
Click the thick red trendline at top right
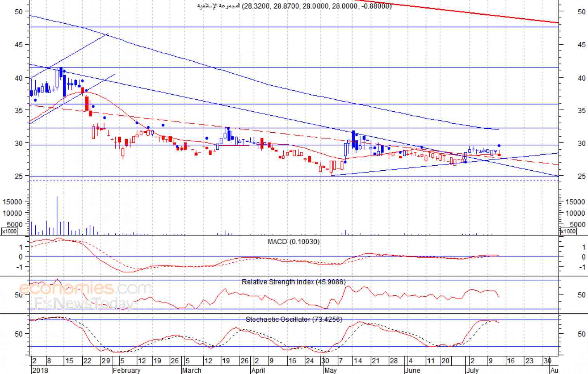click(x=466, y=13)
